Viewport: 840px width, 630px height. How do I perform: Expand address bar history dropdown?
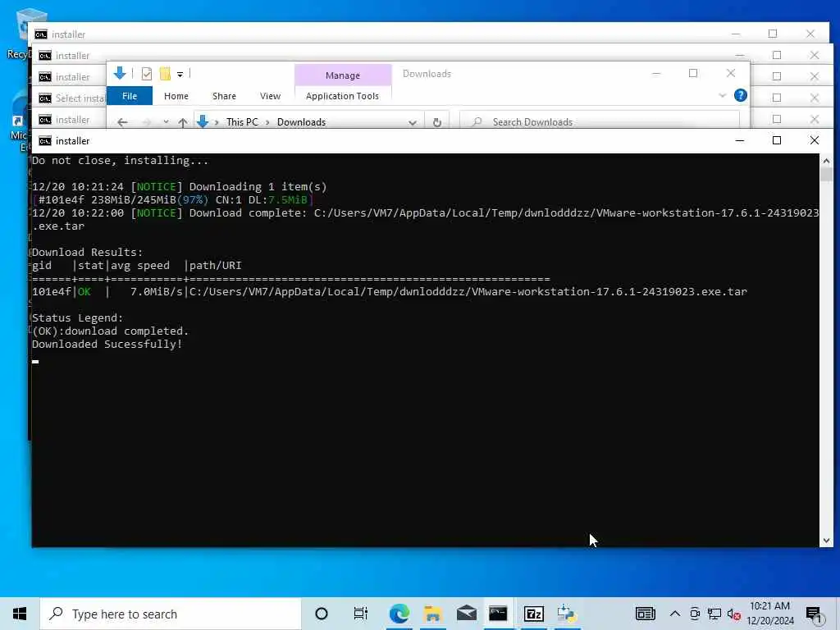(x=413, y=122)
